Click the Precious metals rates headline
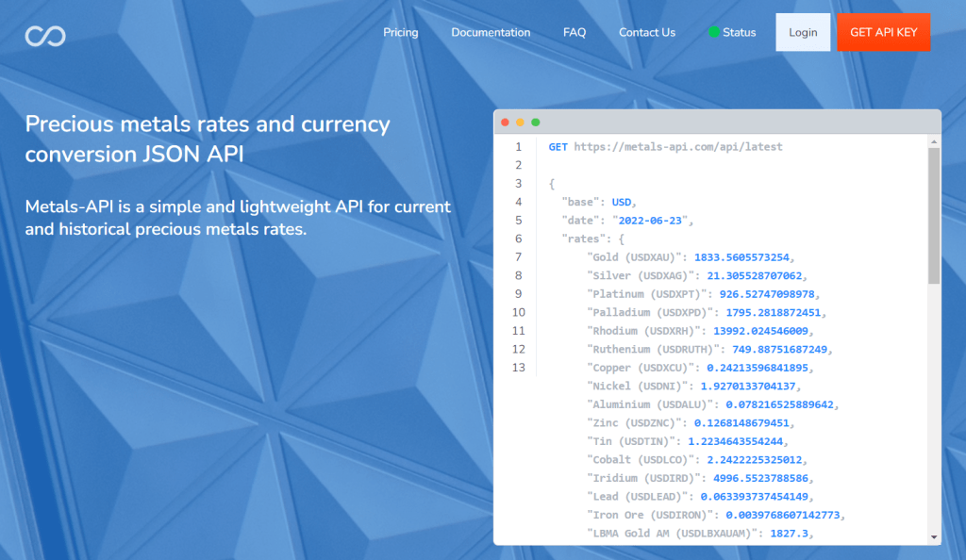The height and width of the screenshot is (560, 966). tap(208, 140)
